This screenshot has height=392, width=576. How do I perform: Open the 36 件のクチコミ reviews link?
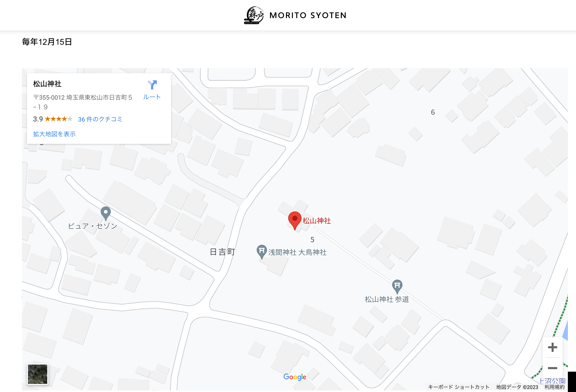click(100, 119)
